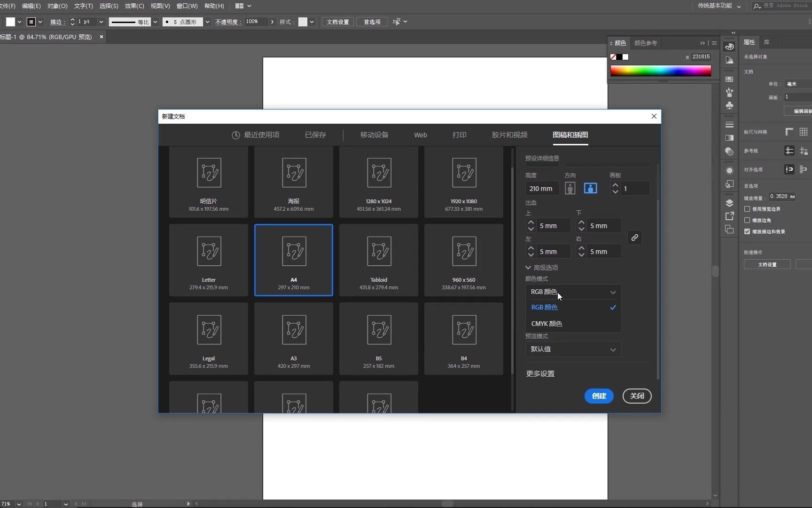The height and width of the screenshot is (508, 812).
Task: Pick a color from the spectrum bar
Action: [x=661, y=71]
